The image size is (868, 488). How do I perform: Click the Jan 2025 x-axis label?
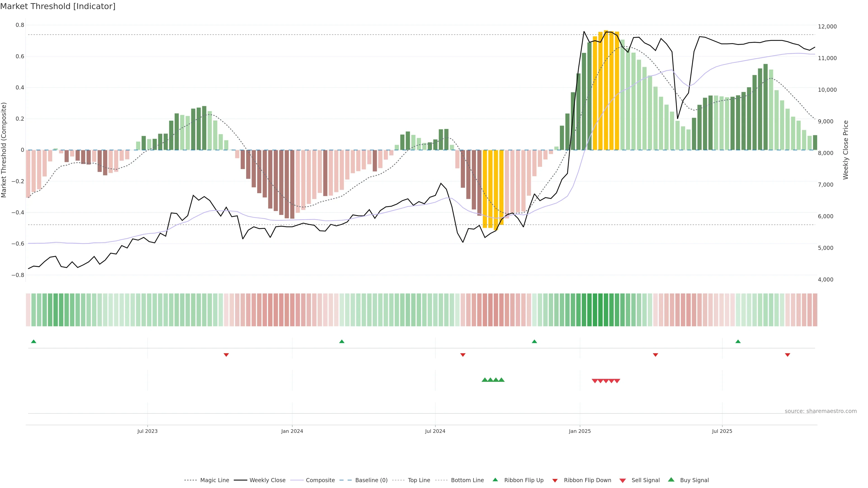(580, 431)
